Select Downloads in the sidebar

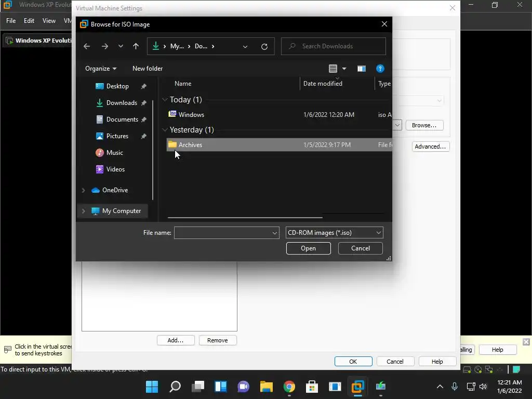(x=122, y=103)
